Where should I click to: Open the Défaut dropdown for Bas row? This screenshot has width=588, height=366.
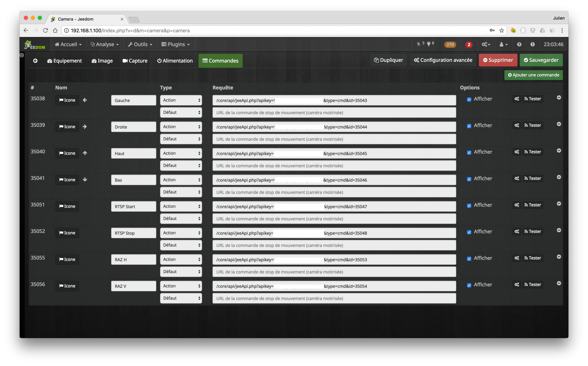181,192
